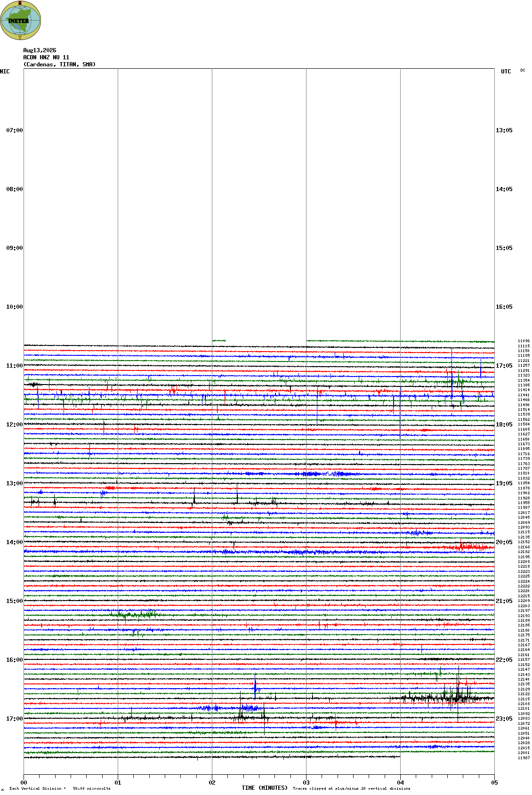Click the 11466 DC offset value
The image size is (532, 795).
[524, 400]
